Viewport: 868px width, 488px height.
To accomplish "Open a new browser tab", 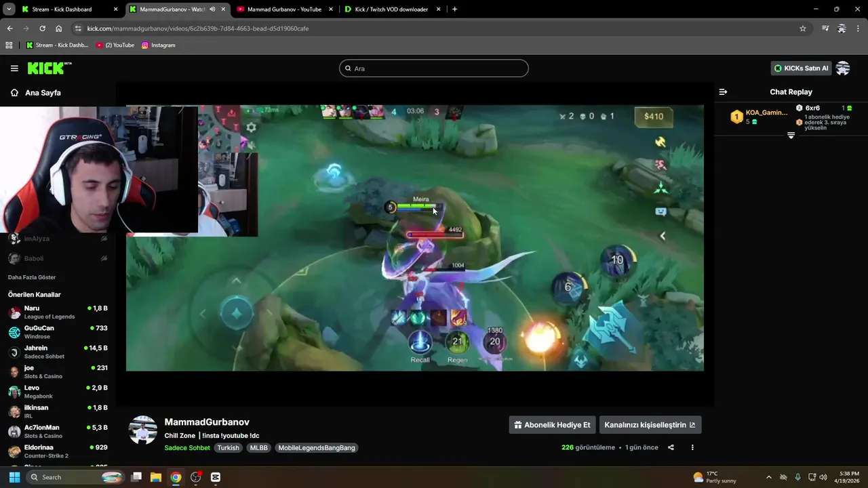I will tap(454, 9).
